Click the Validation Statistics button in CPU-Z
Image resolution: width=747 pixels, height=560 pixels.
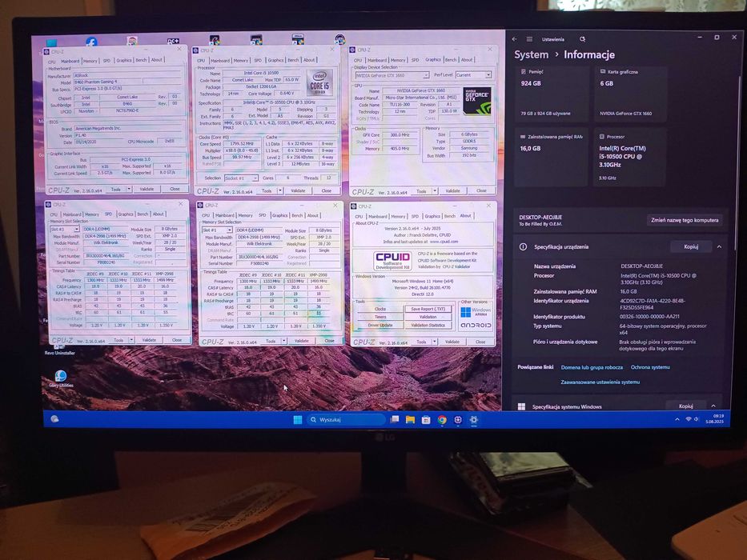(x=428, y=326)
